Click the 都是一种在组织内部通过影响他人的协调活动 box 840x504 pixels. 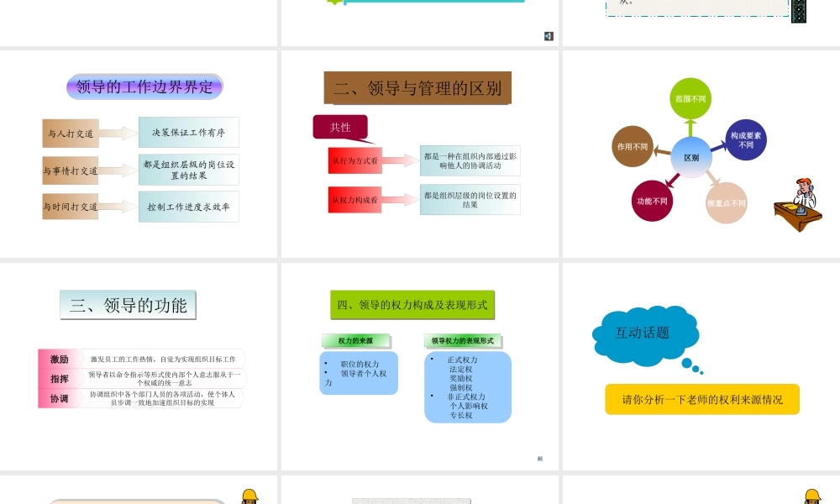coord(470,160)
